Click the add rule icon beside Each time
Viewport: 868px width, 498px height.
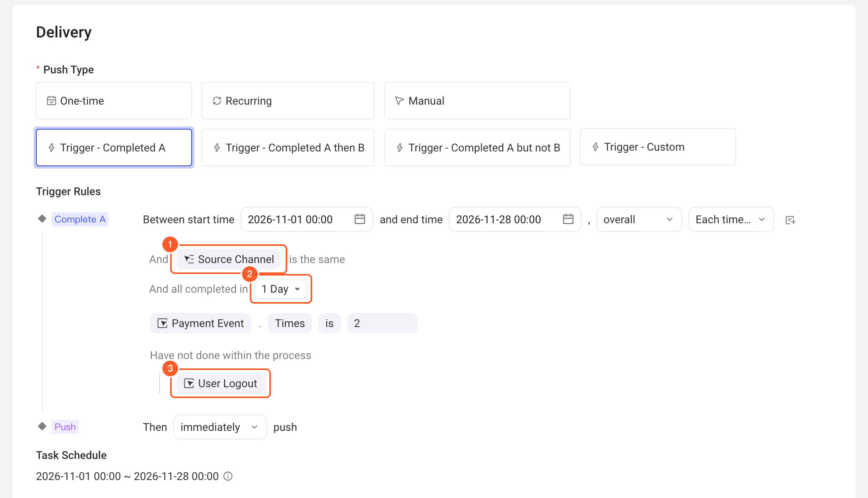pyautogui.click(x=790, y=220)
